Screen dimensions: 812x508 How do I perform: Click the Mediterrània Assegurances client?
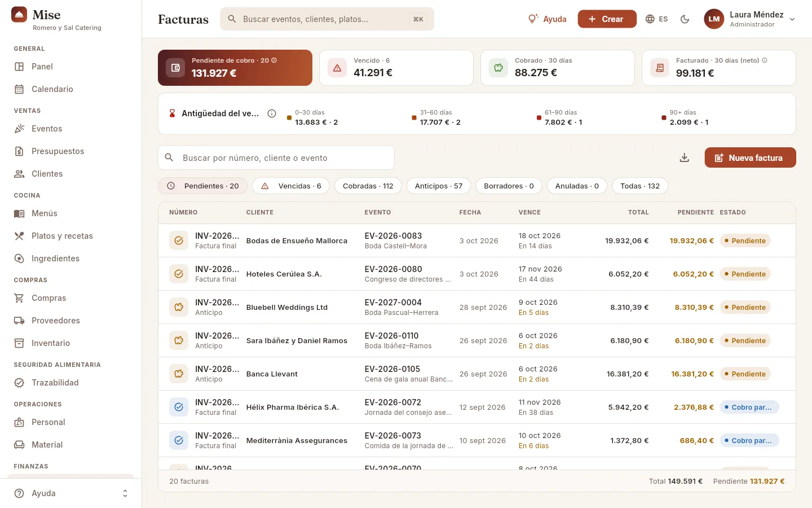tap(297, 441)
